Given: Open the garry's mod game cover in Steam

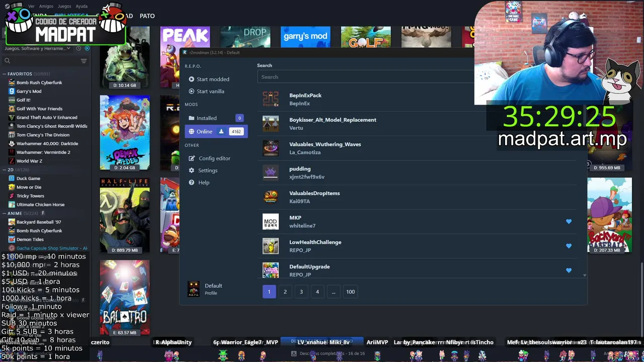Looking at the screenshot, I should 305,37.
